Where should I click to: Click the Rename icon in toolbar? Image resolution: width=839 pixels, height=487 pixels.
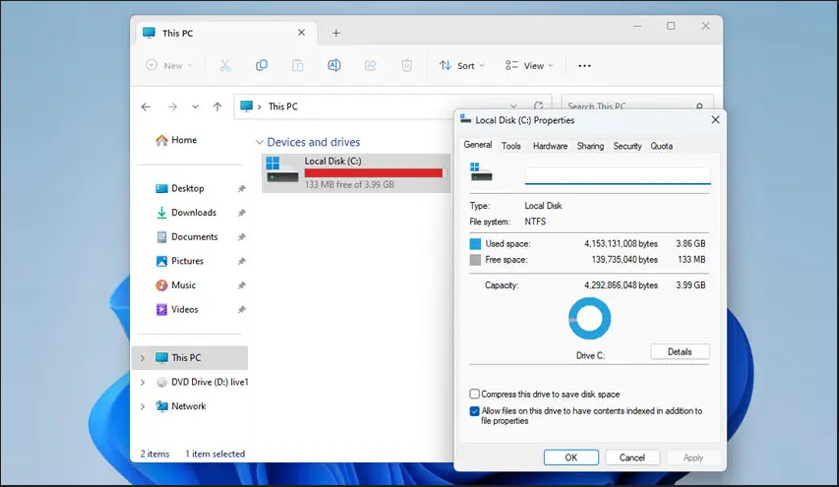(334, 66)
